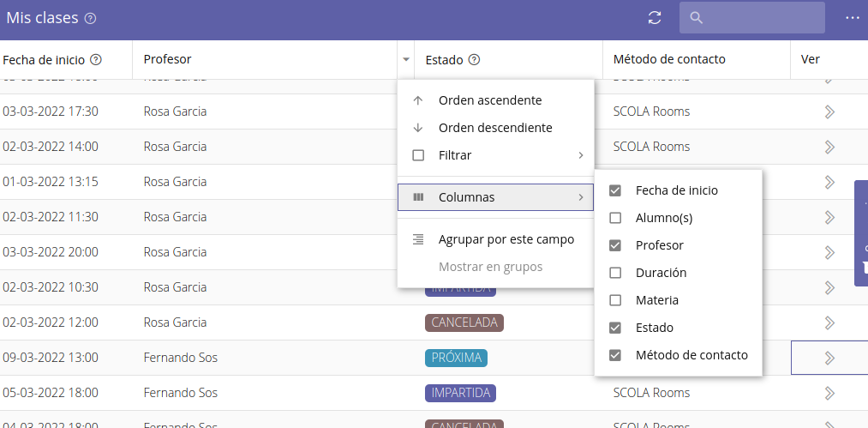This screenshot has width=868, height=428.
Task: Expand the Filtrar submenu
Action: pos(495,155)
